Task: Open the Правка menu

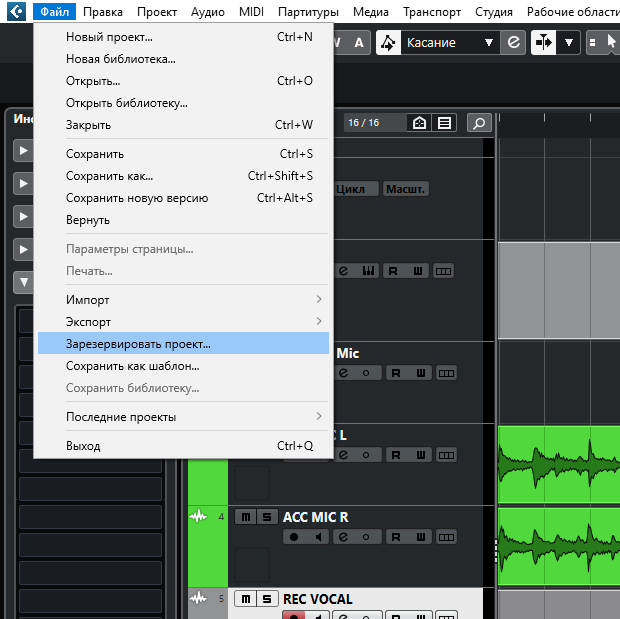Action: (x=103, y=12)
